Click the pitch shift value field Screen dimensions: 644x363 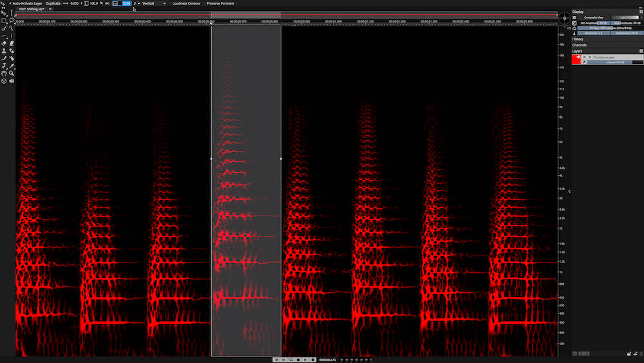pyautogui.click(x=122, y=3)
